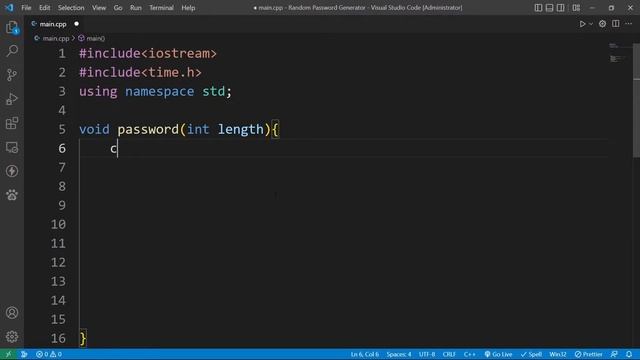Viewport: 640px width, 360px height.
Task: Click the editor vertical scrollbar
Action: (636, 100)
